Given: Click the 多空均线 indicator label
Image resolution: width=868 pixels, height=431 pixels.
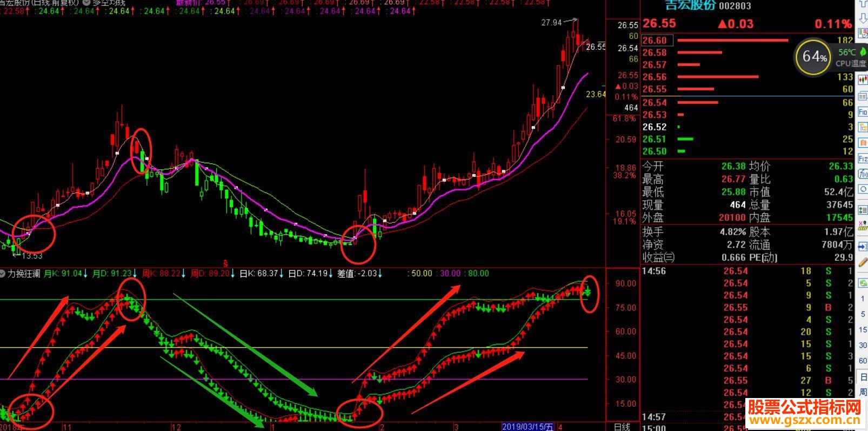Looking at the screenshot, I should [109, 3].
